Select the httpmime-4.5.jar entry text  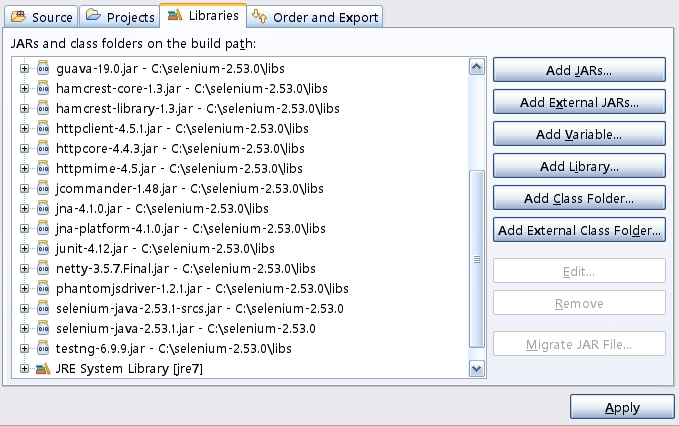point(179,168)
